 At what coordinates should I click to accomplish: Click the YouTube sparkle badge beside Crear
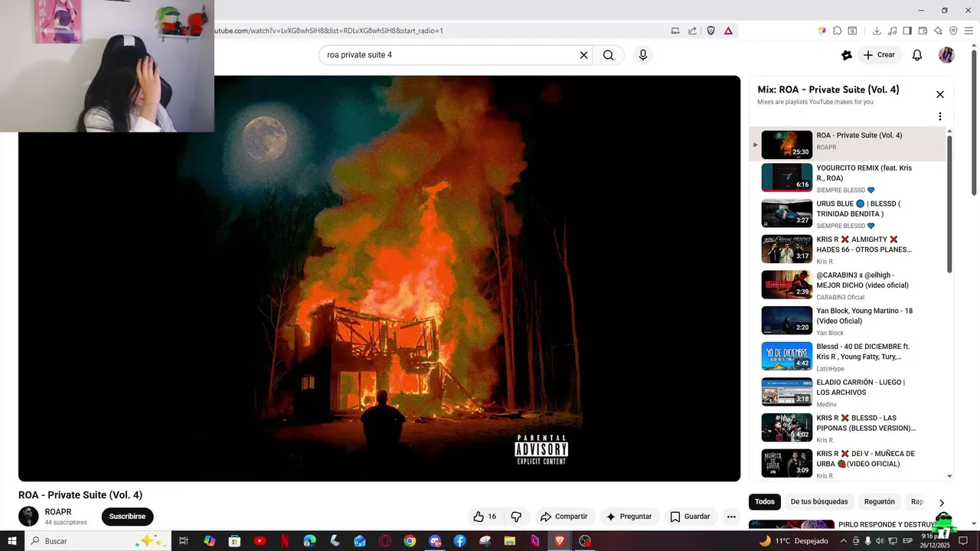tap(846, 55)
